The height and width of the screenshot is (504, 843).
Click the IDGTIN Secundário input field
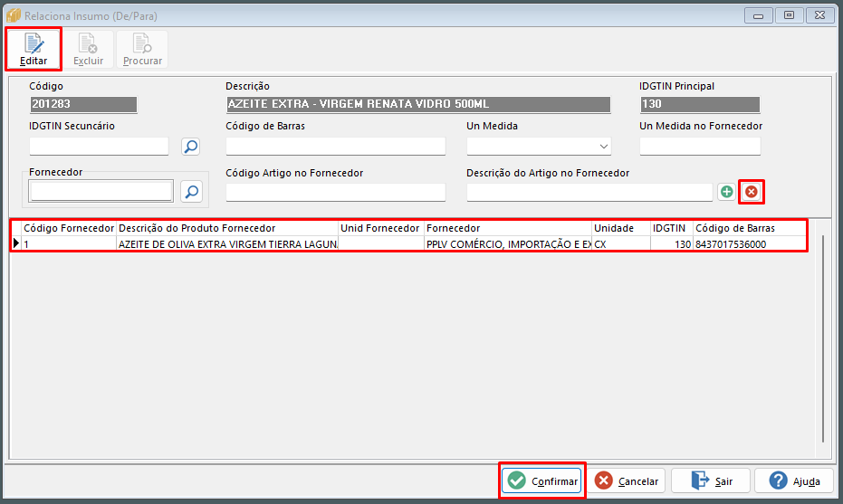(99, 147)
